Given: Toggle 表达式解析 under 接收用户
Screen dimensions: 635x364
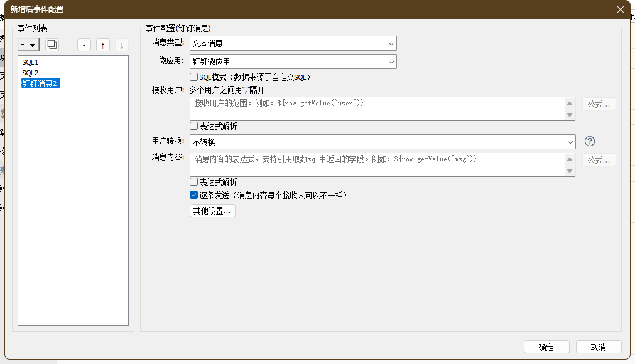Looking at the screenshot, I should coord(194,126).
